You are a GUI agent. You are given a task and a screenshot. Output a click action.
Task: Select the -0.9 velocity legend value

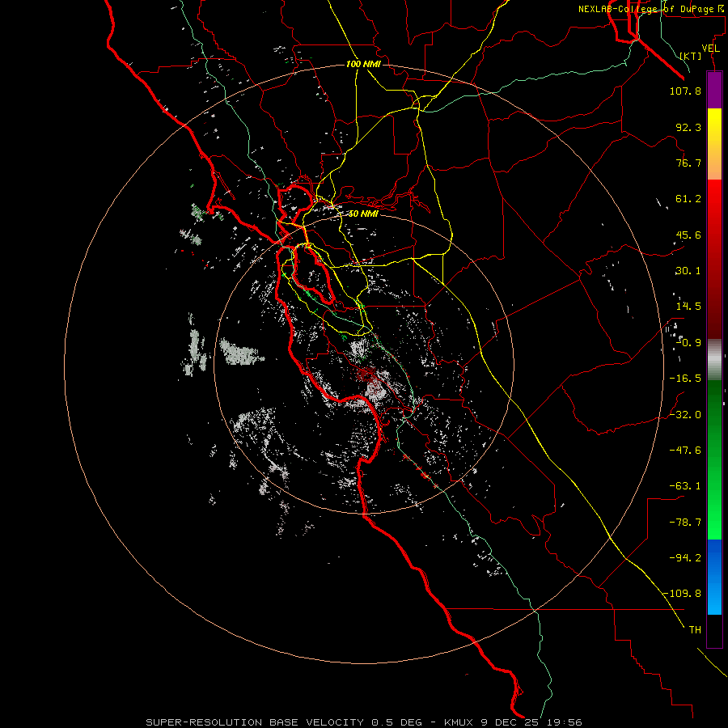click(688, 343)
